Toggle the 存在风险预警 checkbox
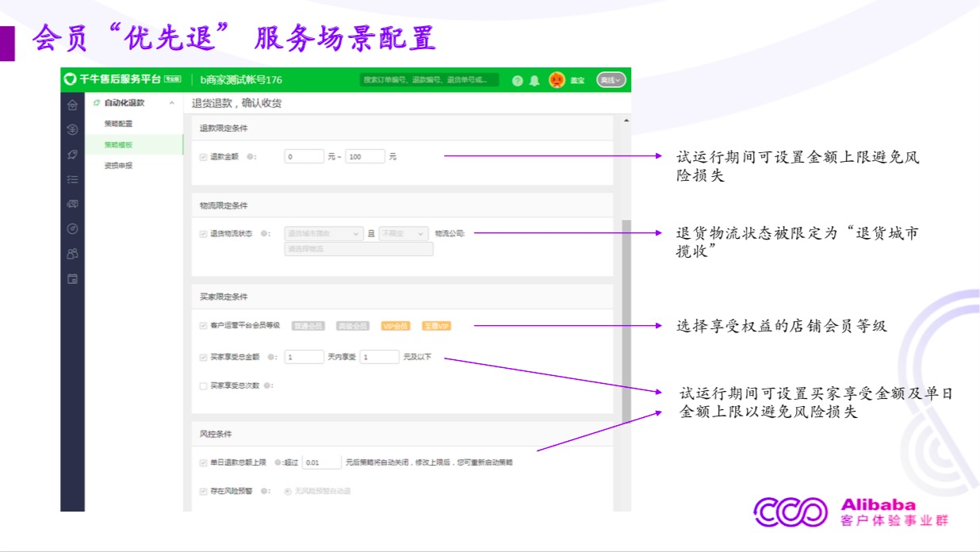 pos(203,492)
